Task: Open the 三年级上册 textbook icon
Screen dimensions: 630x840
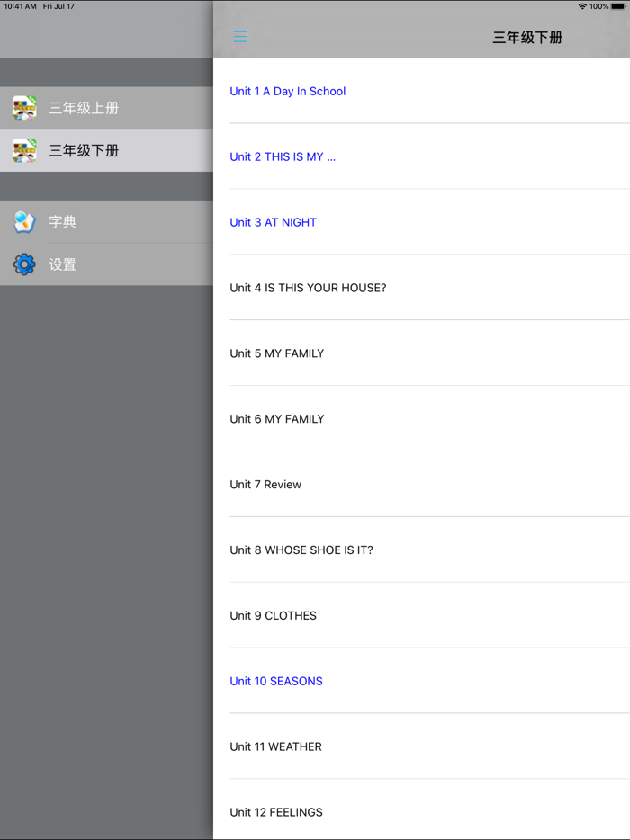Action: tap(24, 108)
